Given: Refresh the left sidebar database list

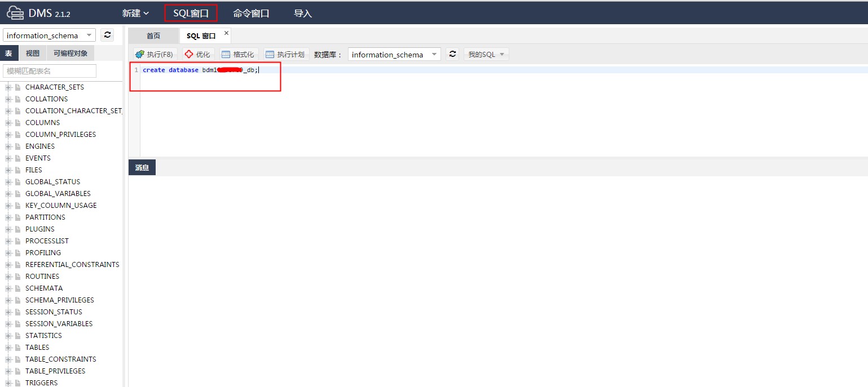Looking at the screenshot, I should coord(107,35).
